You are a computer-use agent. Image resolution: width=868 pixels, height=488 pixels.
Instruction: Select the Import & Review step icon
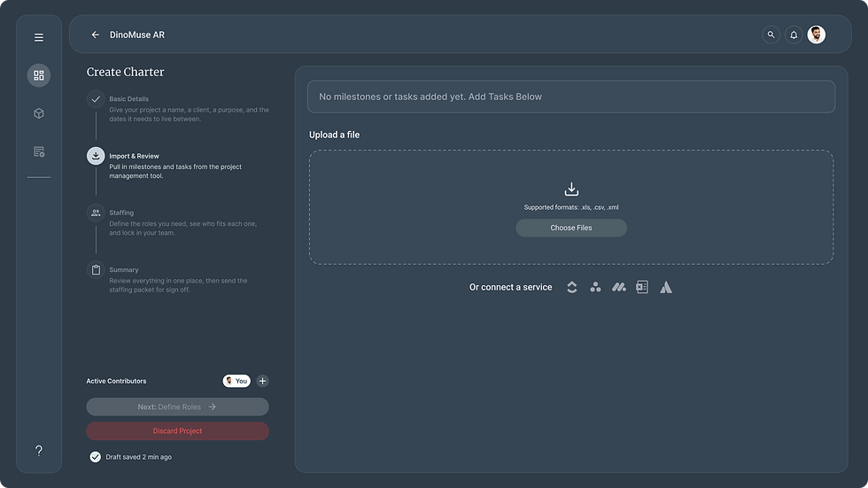tap(96, 156)
